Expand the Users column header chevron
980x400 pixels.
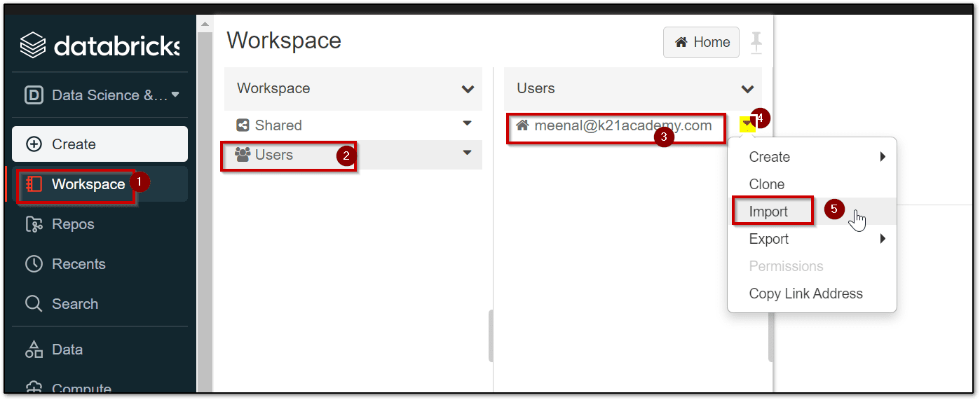point(747,89)
